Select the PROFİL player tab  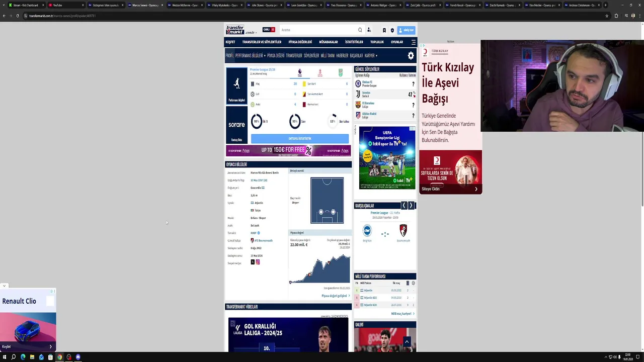pos(229,56)
